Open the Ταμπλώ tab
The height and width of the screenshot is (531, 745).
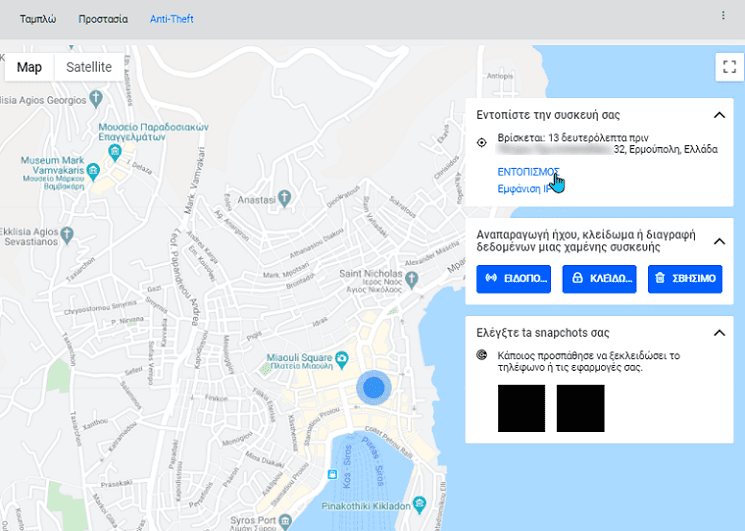38,19
